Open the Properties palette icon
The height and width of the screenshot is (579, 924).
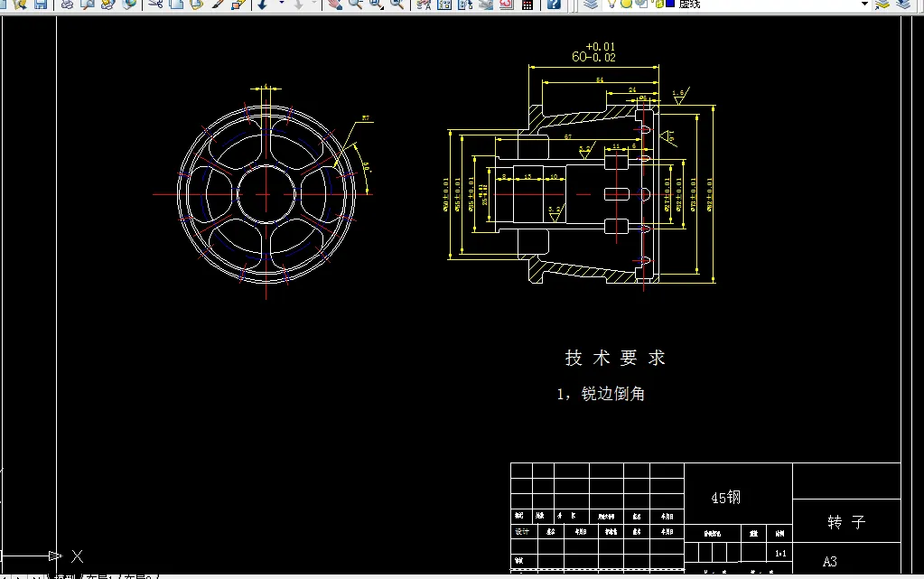pos(424,5)
